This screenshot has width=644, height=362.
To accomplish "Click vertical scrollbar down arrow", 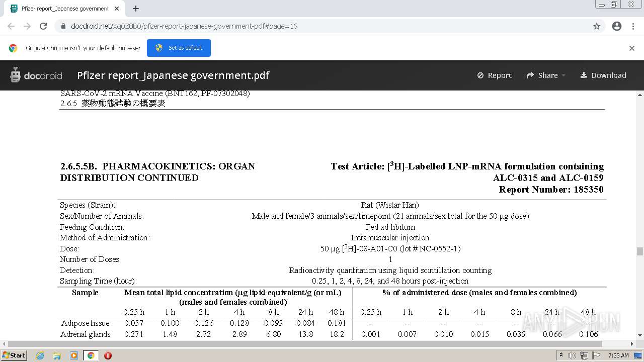I will pyautogui.click(x=639, y=335).
